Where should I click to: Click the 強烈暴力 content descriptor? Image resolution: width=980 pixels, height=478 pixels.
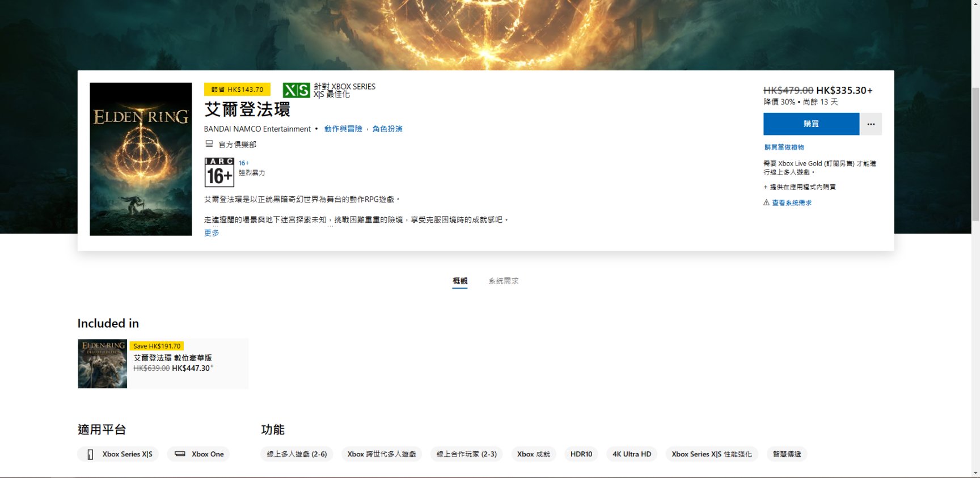[x=252, y=173]
